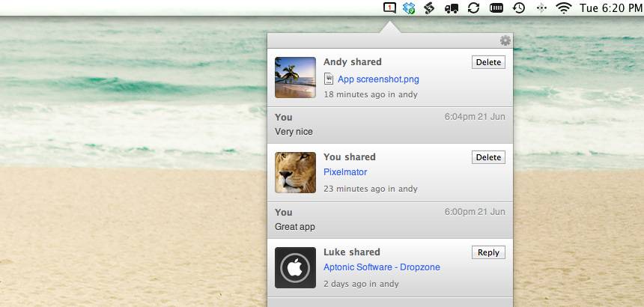Open the gear settings in the popup

point(505,40)
